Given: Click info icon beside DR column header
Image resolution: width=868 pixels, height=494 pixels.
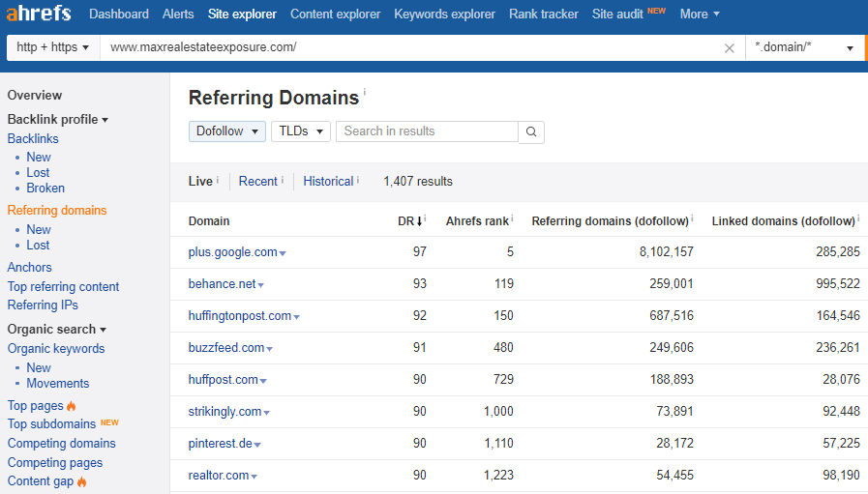Looking at the screenshot, I should 425,218.
